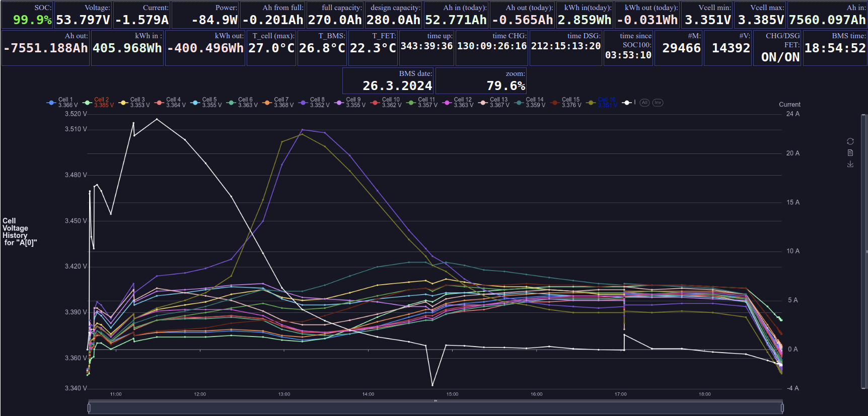Open chart data view document icon
Image resolution: width=868 pixels, height=416 pixels.
[850, 153]
